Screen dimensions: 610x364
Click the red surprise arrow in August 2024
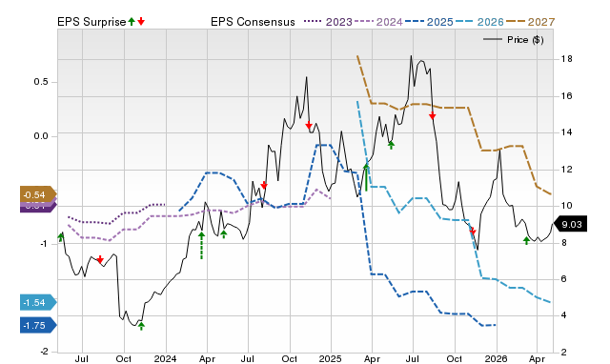(x=264, y=185)
